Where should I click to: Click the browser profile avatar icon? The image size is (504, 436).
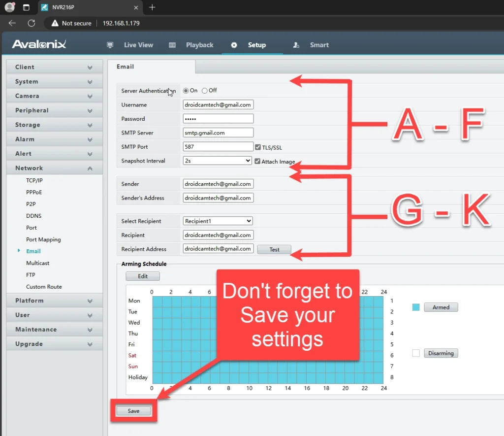click(9, 7)
